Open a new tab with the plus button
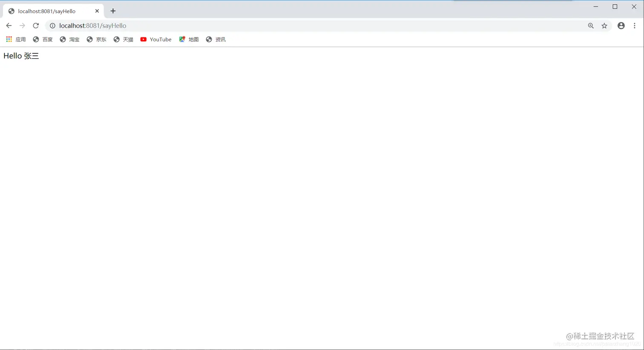 pyautogui.click(x=113, y=11)
